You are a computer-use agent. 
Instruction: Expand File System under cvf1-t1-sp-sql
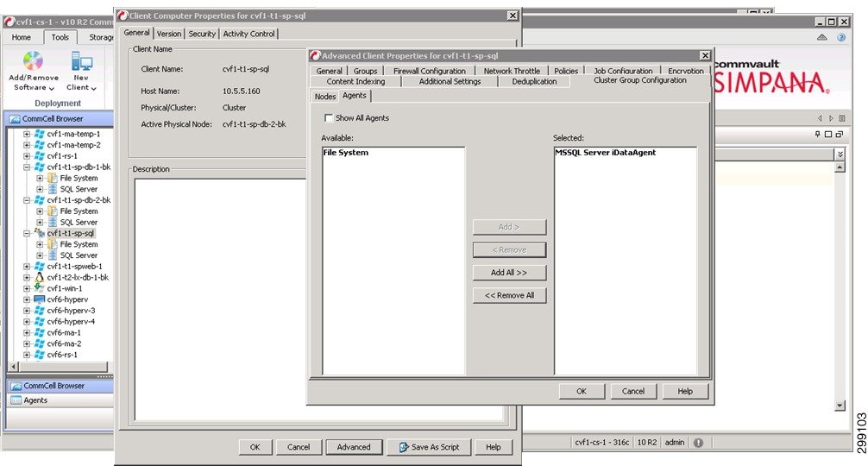(x=40, y=244)
